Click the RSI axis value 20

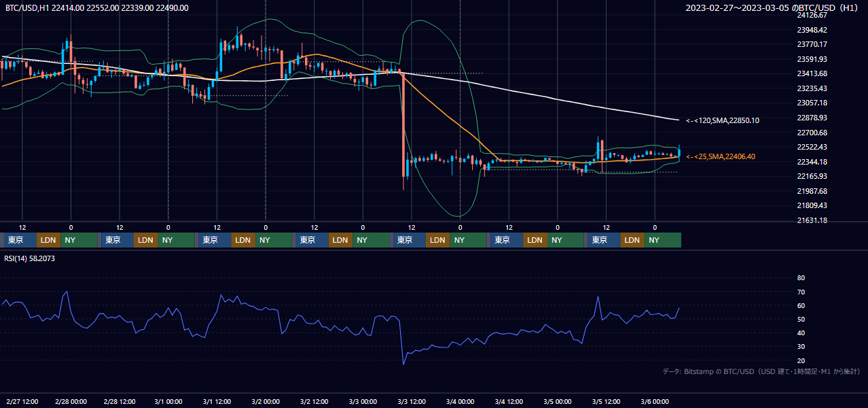801,360
